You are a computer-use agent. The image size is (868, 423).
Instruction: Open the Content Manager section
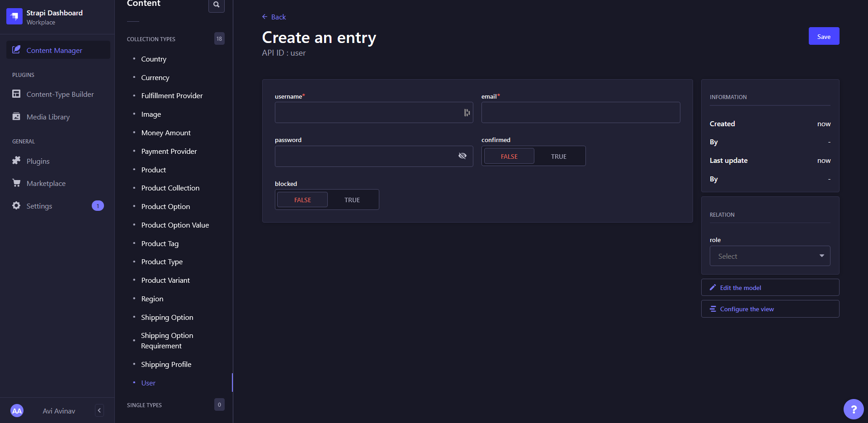tap(54, 50)
